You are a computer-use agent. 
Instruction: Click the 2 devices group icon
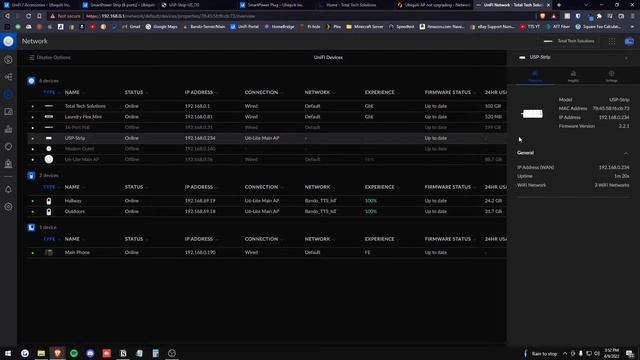coord(31,176)
